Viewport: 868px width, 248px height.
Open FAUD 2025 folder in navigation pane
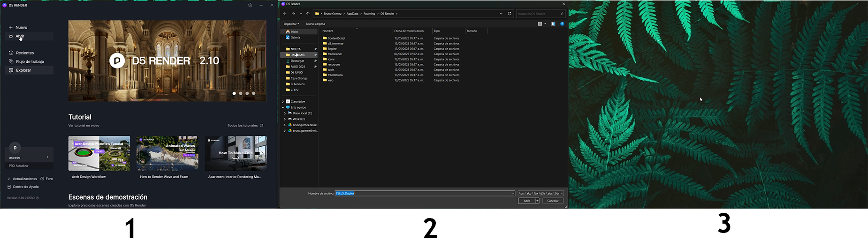pyautogui.click(x=299, y=67)
